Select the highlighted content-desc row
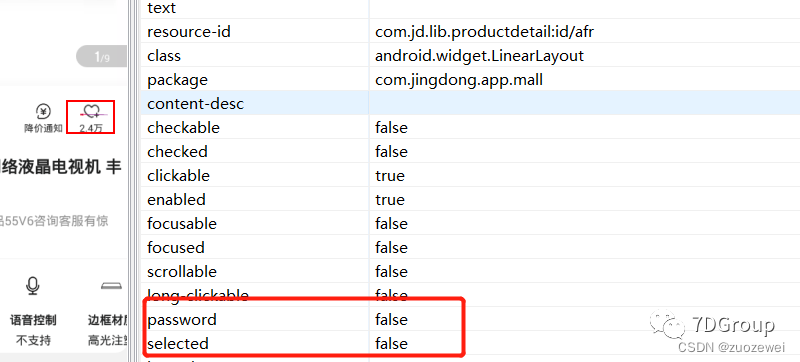 pos(470,104)
